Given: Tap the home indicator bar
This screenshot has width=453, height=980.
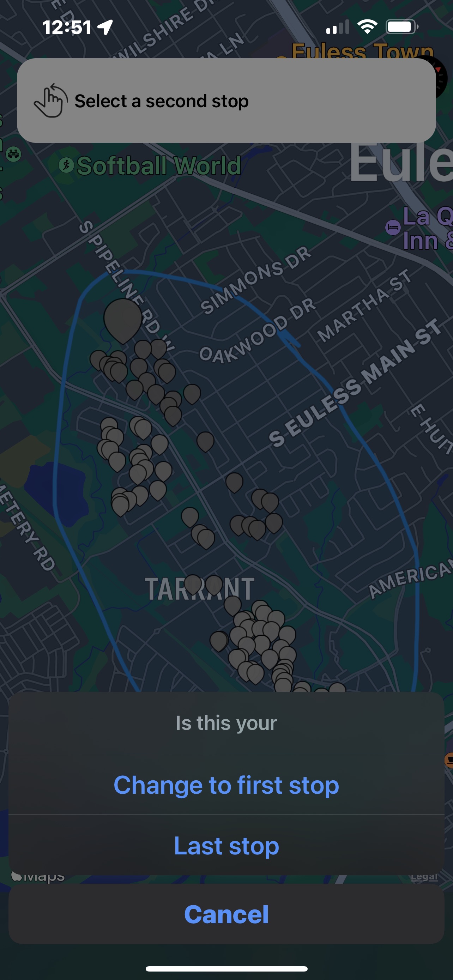Looking at the screenshot, I should click(x=226, y=969).
